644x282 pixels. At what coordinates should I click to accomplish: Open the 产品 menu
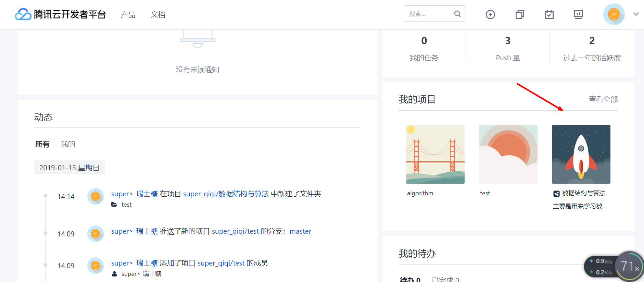[128, 14]
